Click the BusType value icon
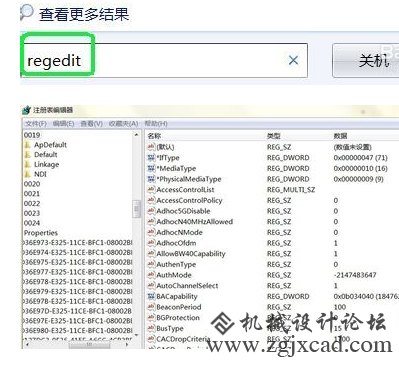 151,328
